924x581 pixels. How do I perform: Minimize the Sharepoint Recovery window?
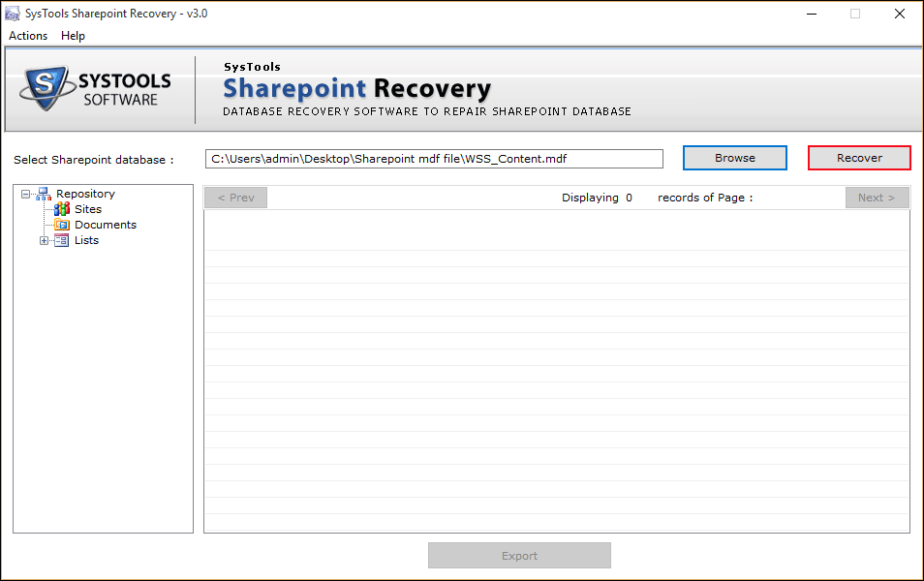coord(812,14)
